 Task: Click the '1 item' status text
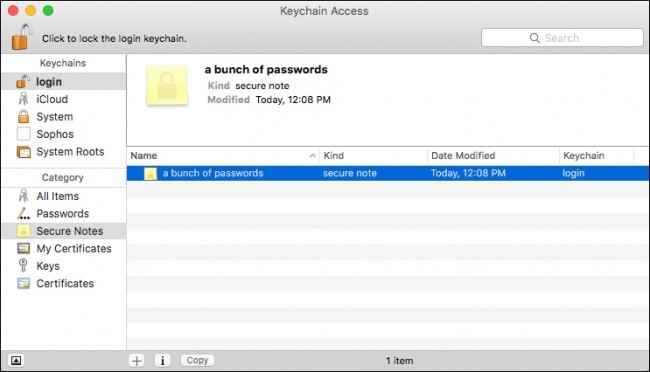tap(400, 361)
